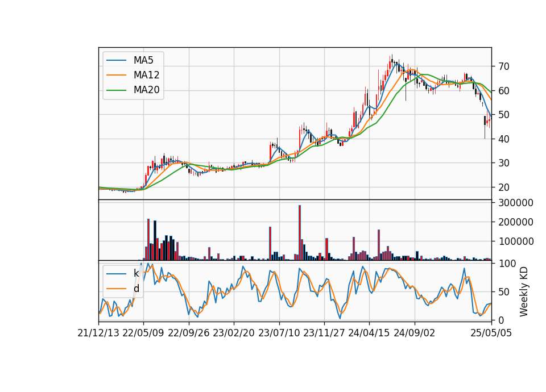Viewport: 546px width, 392px height.
Task: Click the MA20 legend label
Action: pyautogui.click(x=146, y=90)
